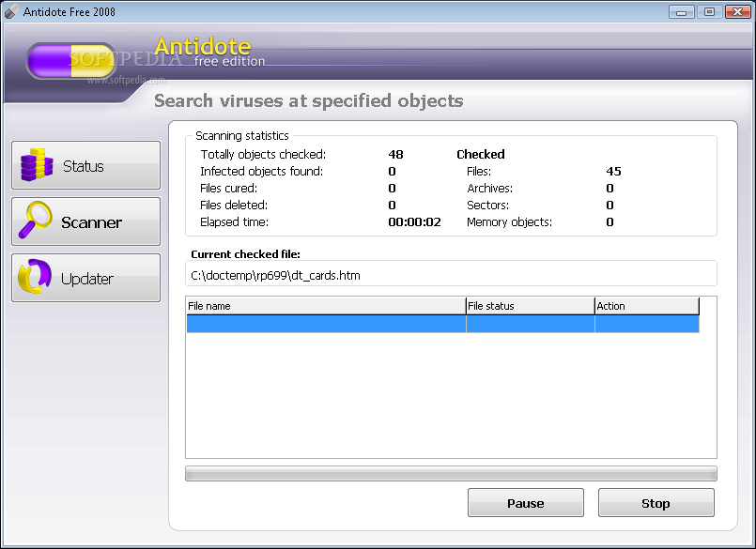Click the Scanner magnifying glass icon

click(35, 220)
